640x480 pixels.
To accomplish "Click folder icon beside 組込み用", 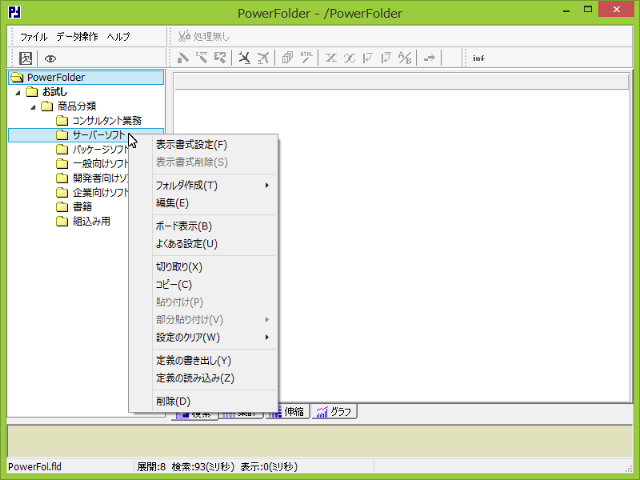I will click(62, 221).
